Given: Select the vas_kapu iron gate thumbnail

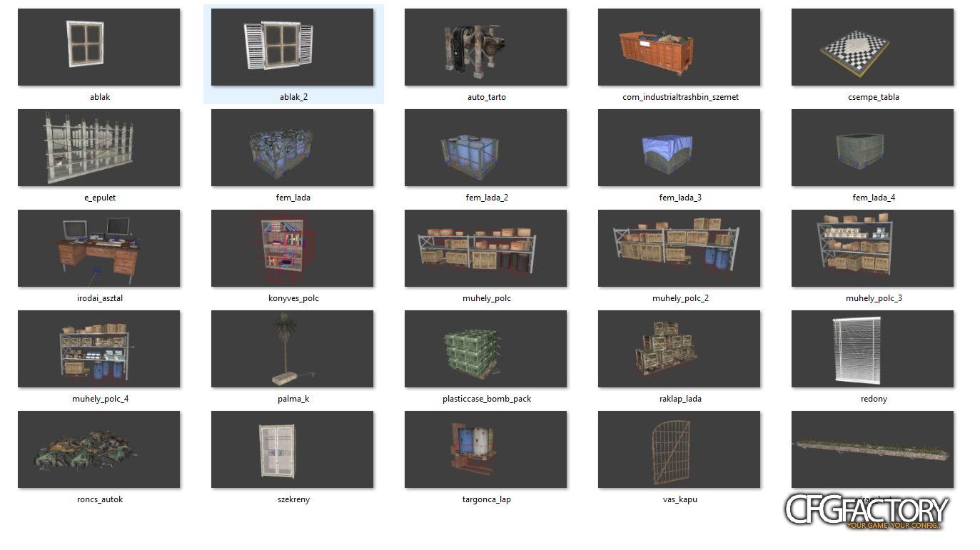Looking at the screenshot, I should pos(680,449).
